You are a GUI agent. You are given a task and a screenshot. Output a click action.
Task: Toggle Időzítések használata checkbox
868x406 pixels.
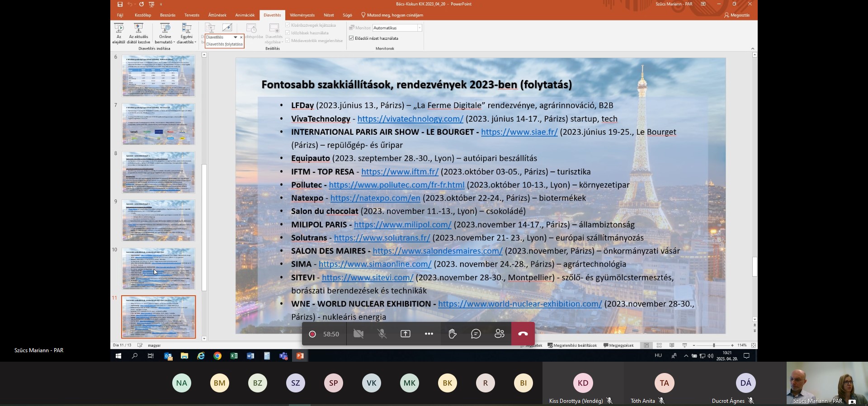click(x=288, y=33)
